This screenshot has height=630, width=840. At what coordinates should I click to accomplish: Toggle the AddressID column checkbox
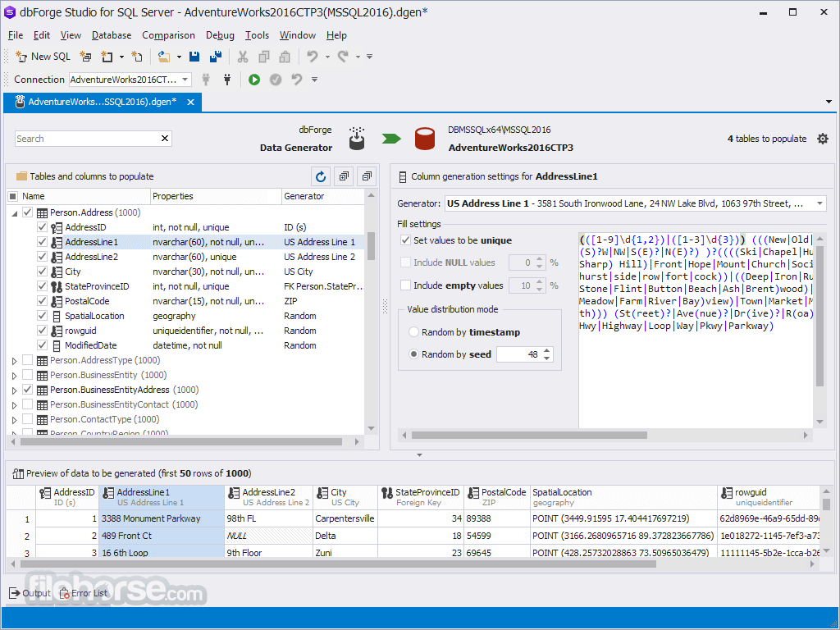click(x=43, y=227)
